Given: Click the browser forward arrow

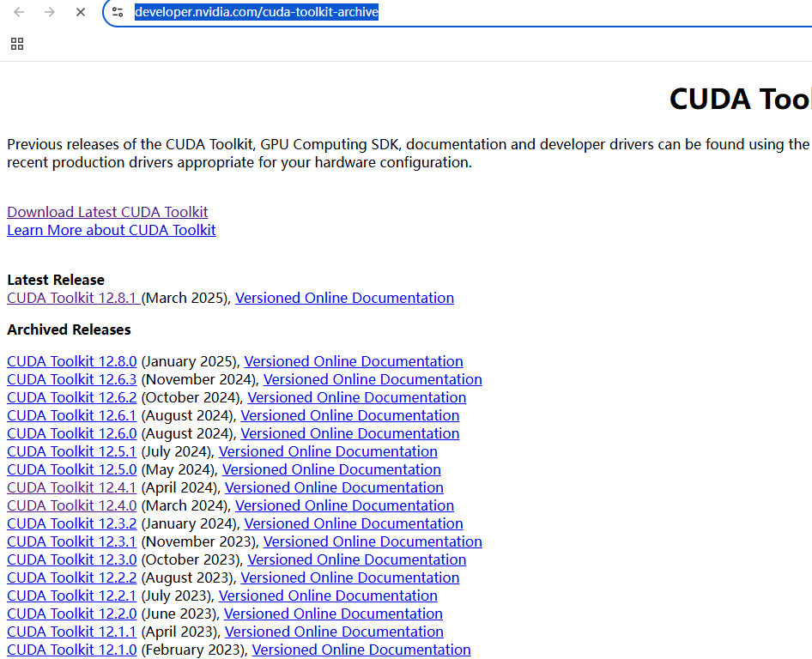Looking at the screenshot, I should [50, 12].
